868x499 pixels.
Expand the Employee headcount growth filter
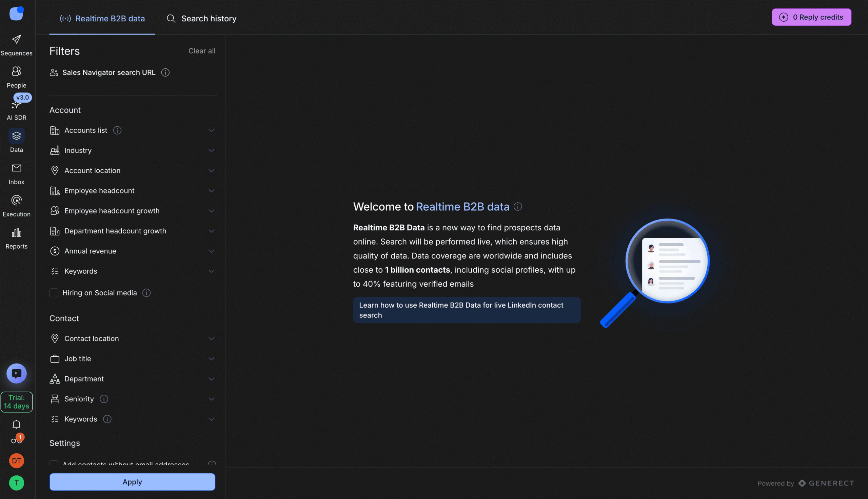coord(211,211)
